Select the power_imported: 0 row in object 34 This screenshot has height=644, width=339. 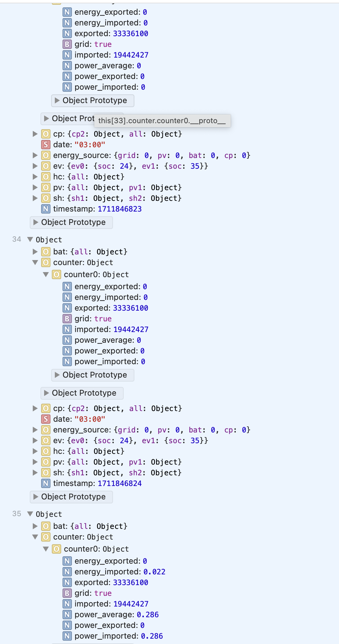point(104,361)
